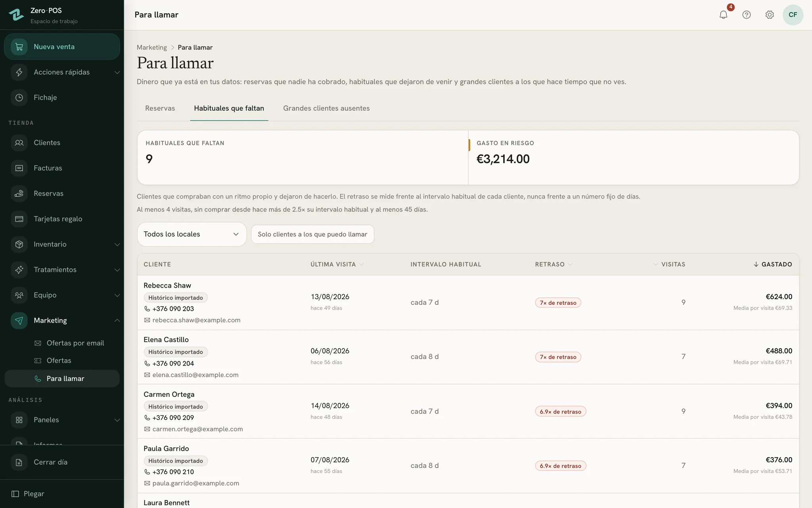
Task: Click the Marketing breadcrumb link
Action: [x=152, y=47]
